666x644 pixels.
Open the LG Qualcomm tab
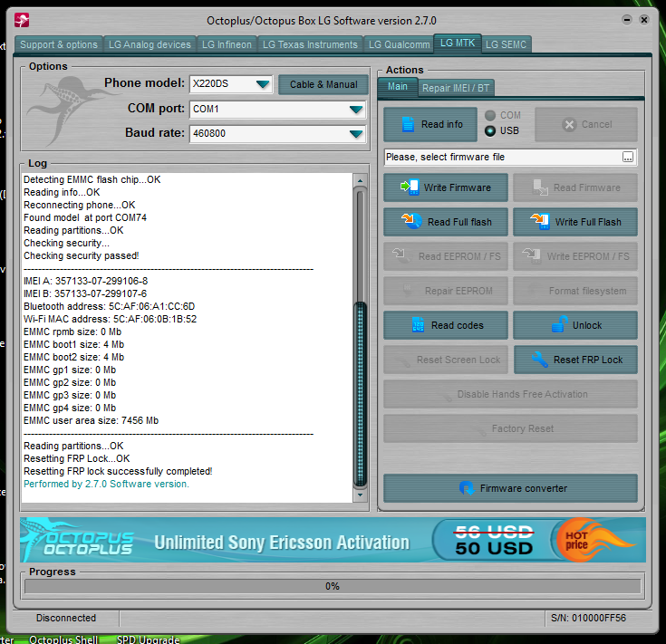coord(399,44)
